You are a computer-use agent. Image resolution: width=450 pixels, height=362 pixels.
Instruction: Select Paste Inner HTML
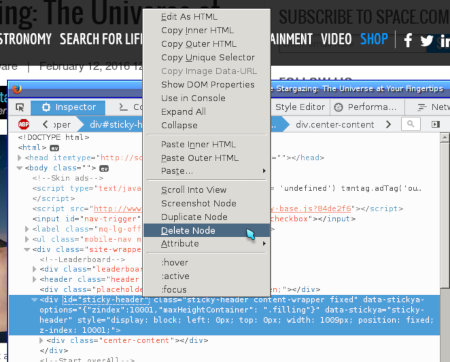tap(207, 144)
